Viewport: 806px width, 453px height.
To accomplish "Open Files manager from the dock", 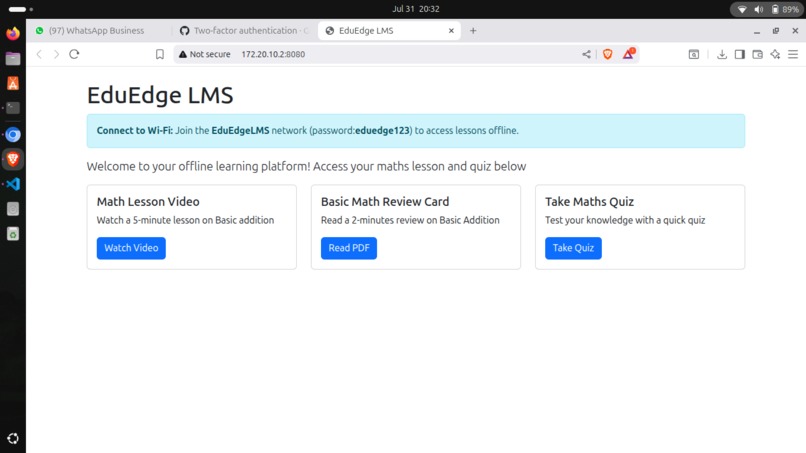I will point(13,58).
